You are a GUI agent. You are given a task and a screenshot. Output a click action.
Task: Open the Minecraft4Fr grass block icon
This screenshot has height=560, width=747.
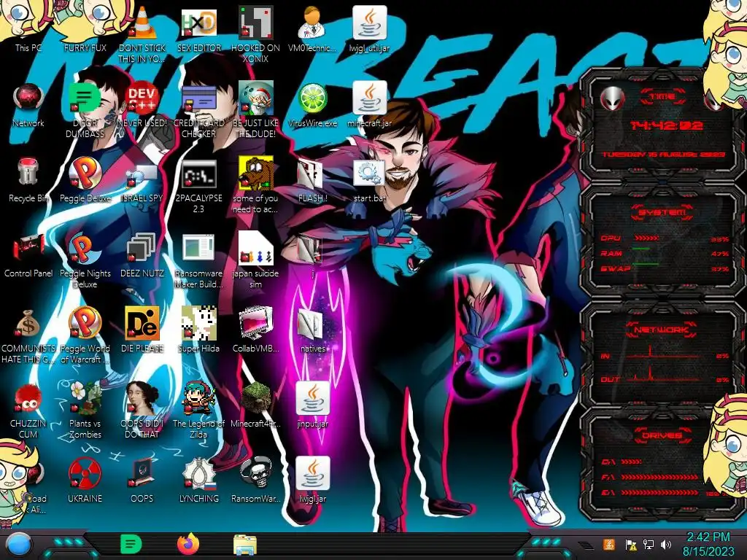click(x=255, y=399)
